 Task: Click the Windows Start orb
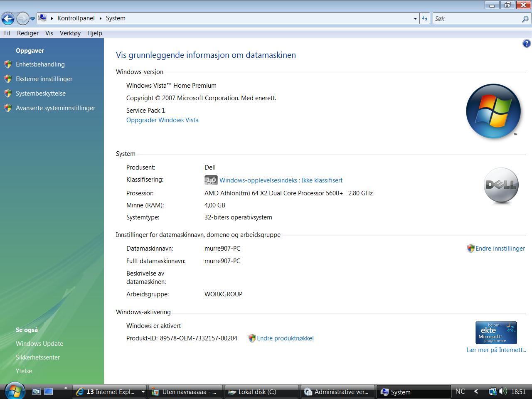tap(15, 391)
